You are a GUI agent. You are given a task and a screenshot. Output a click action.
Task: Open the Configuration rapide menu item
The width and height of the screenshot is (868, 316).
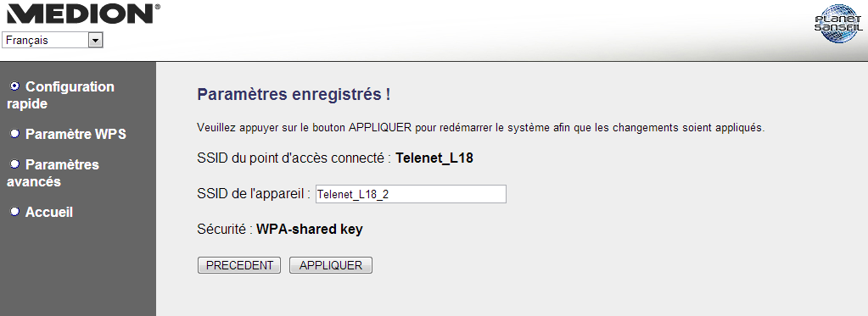(60, 95)
